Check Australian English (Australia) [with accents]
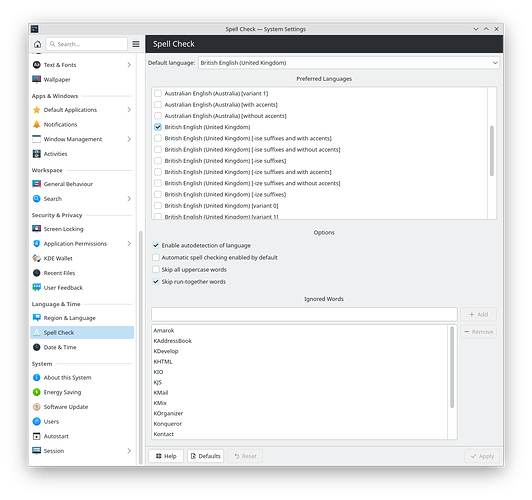The height and width of the screenshot is (500, 532). [x=158, y=104]
